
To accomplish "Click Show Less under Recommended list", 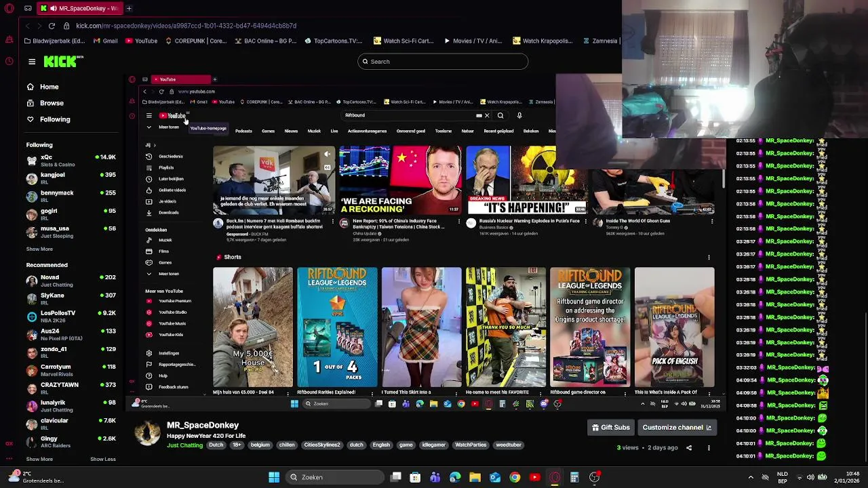I will click(103, 459).
